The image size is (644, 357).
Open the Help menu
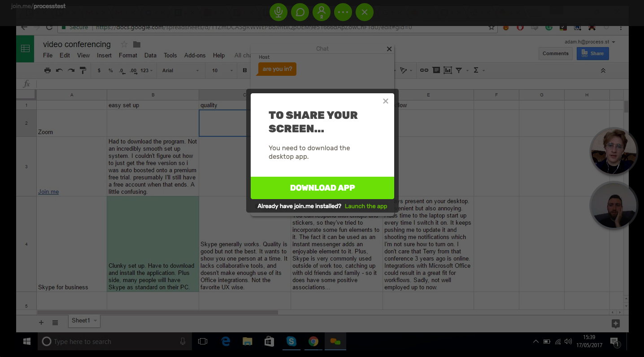(x=219, y=55)
